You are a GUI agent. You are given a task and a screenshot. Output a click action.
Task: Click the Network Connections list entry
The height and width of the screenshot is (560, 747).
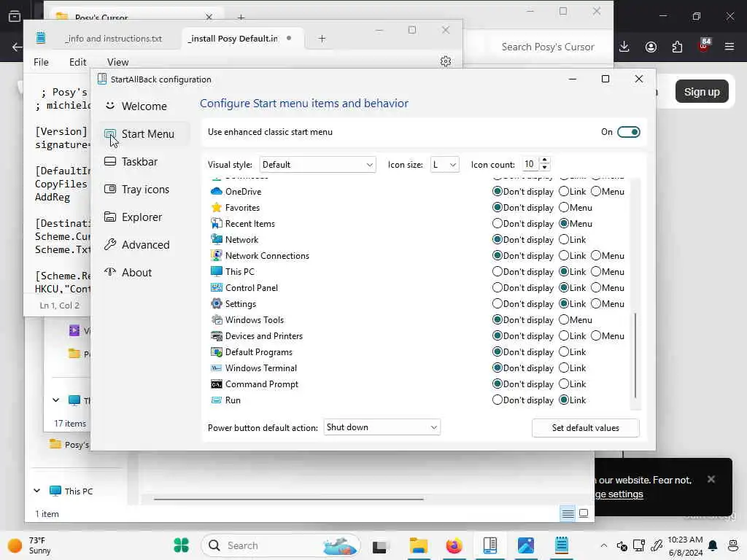[267, 256]
